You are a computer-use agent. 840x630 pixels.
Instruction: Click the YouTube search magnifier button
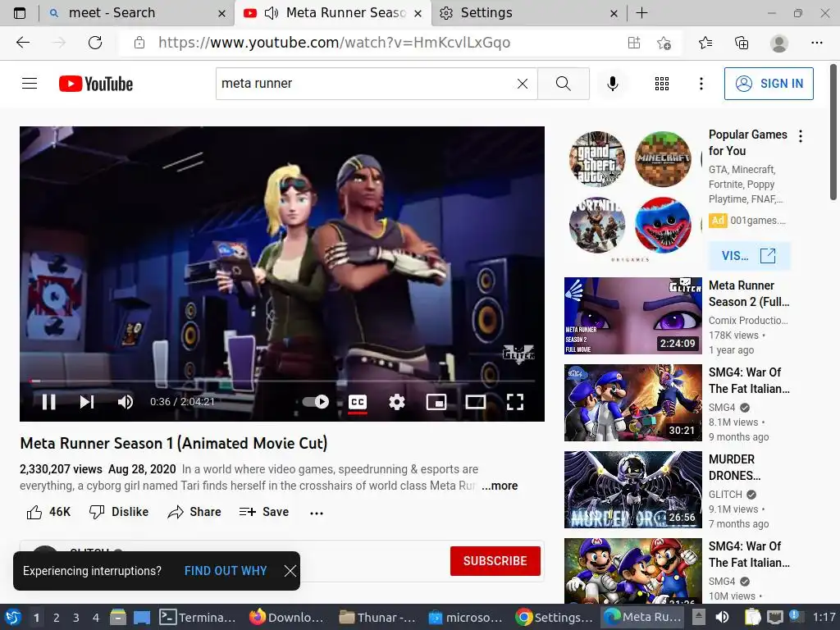point(563,84)
